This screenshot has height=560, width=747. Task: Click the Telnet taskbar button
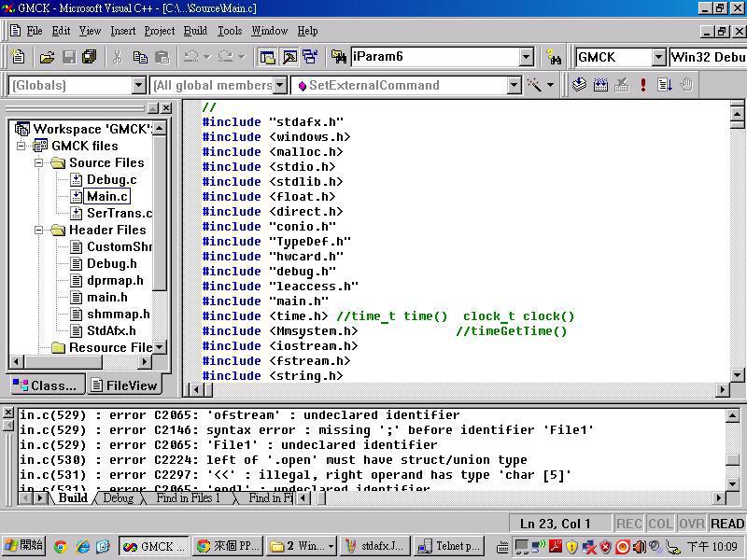pyautogui.click(x=449, y=546)
